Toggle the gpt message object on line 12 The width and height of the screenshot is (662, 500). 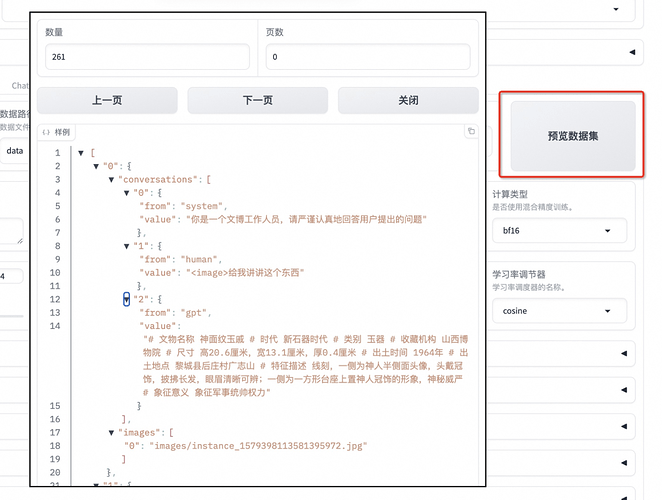point(127,299)
